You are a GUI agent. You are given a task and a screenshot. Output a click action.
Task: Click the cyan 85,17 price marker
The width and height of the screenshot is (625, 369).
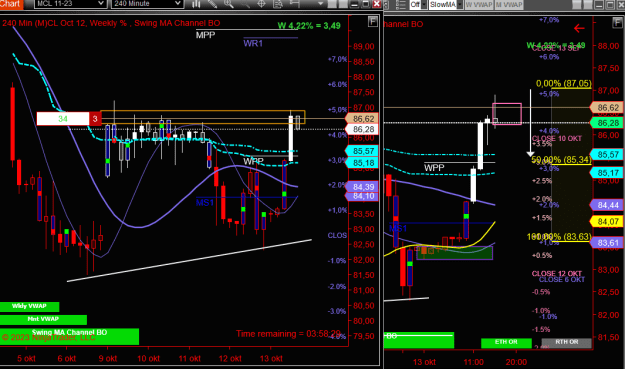click(607, 173)
